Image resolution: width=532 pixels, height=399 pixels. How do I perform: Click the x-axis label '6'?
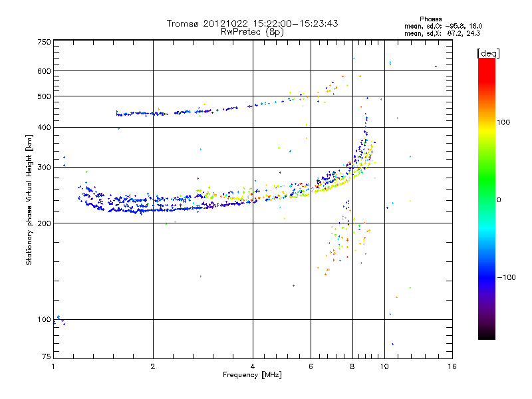click(x=311, y=366)
